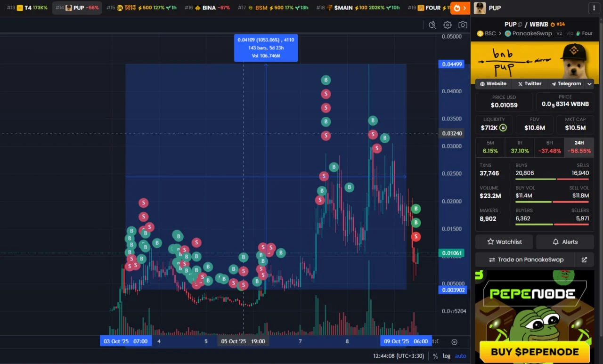Toggle the auto scale option
603x364 pixels.
(460, 356)
